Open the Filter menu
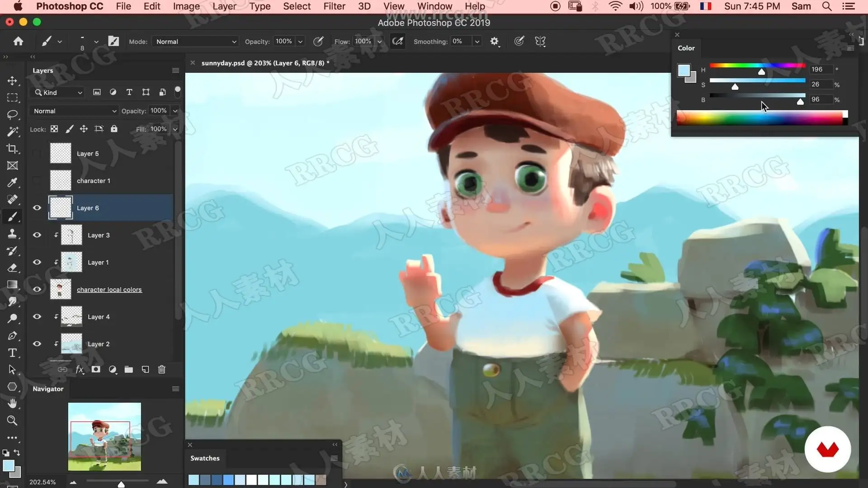Viewport: 868px width, 488px height. tap(334, 6)
